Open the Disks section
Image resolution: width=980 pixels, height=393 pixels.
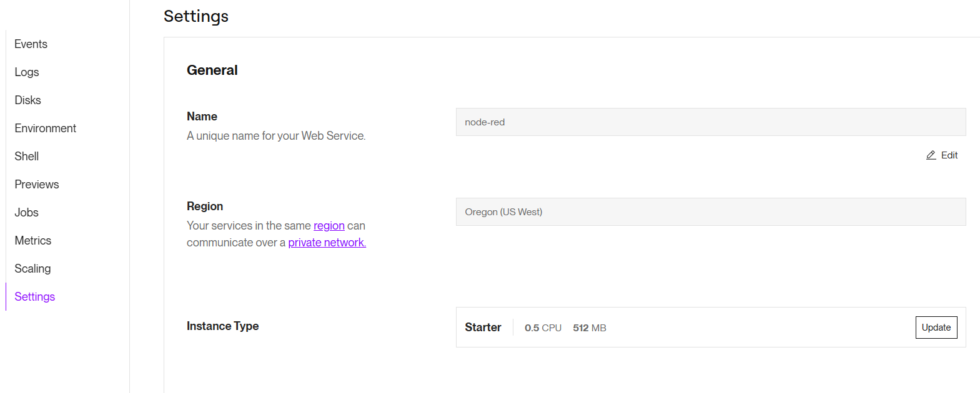28,100
